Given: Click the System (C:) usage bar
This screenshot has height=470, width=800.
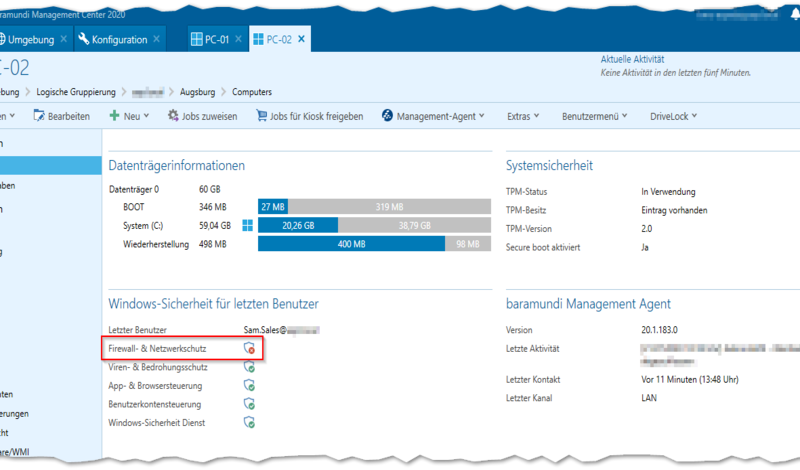Looking at the screenshot, I should [374, 225].
